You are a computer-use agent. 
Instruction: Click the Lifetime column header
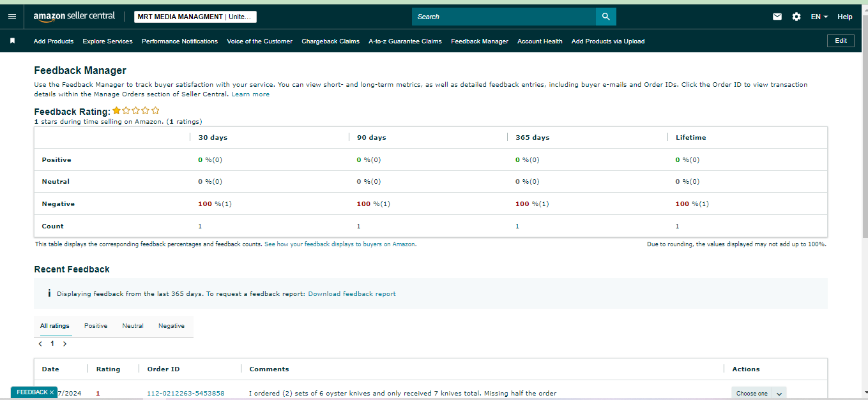[691, 138]
